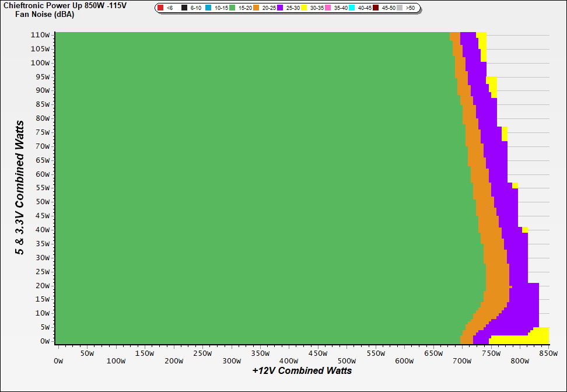Pick the yellow 30-35 dBA legend swatch

click(x=304, y=8)
